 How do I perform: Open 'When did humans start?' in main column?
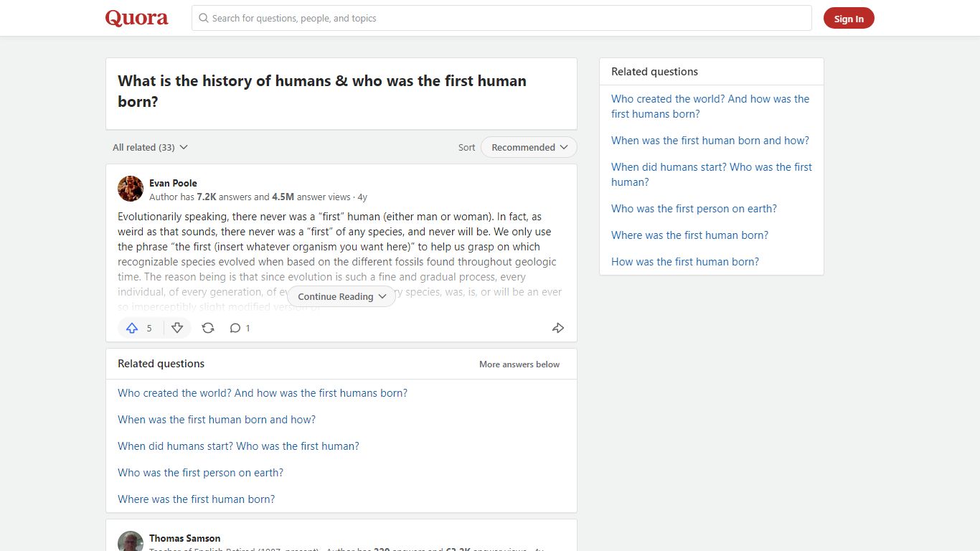(x=238, y=446)
